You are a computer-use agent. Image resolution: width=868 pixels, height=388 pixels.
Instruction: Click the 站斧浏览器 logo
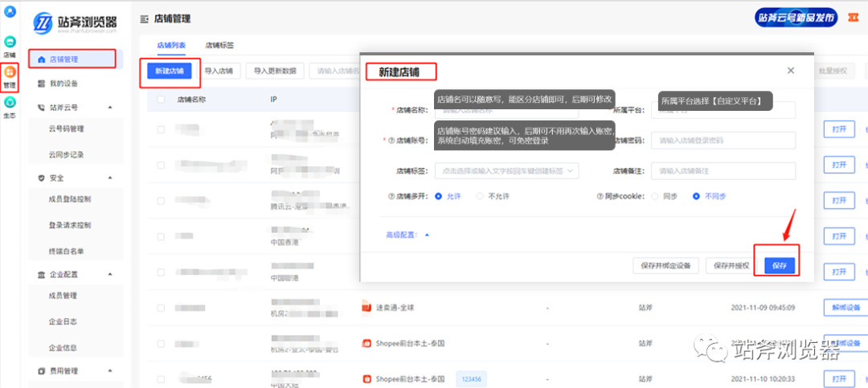point(75,22)
